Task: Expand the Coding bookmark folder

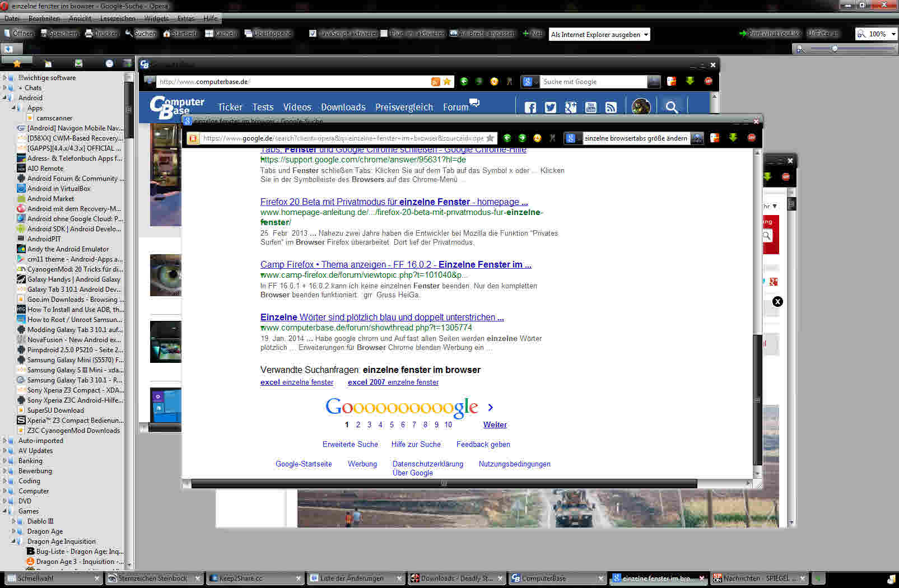Action: [x=5, y=481]
